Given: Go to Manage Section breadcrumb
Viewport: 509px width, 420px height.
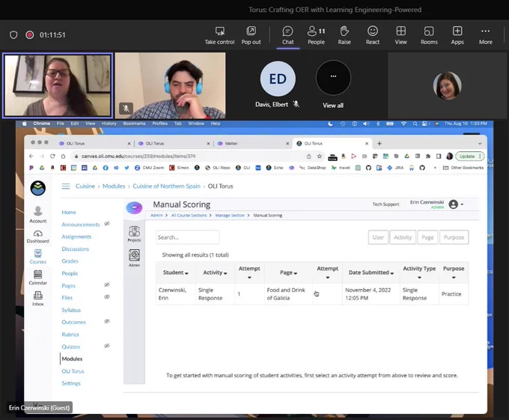Looking at the screenshot, I should [230, 215].
